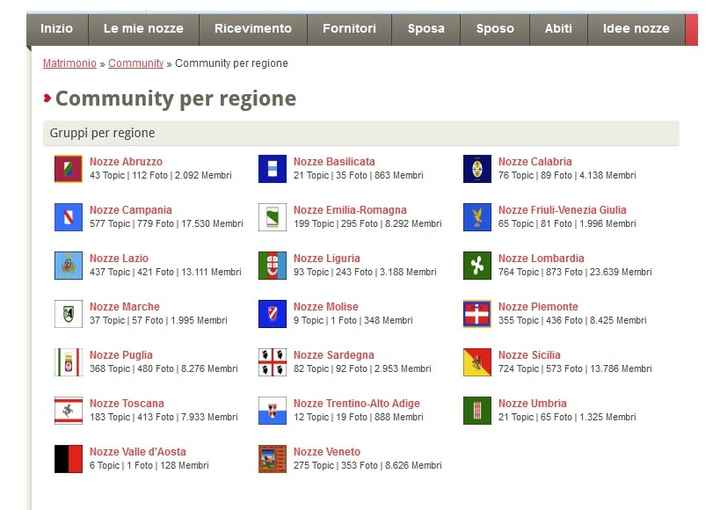The width and height of the screenshot is (720, 510).
Task: Click the Matrimonio breadcrumb link
Action: [x=70, y=63]
